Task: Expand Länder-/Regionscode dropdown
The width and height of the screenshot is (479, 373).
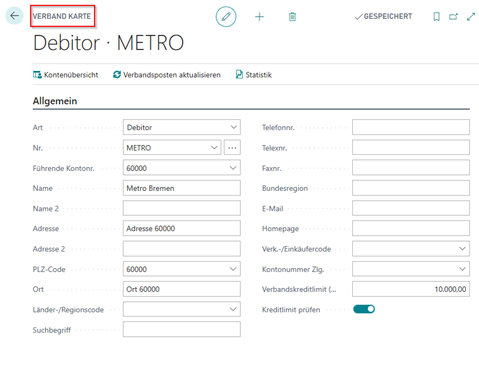Action: tap(233, 309)
